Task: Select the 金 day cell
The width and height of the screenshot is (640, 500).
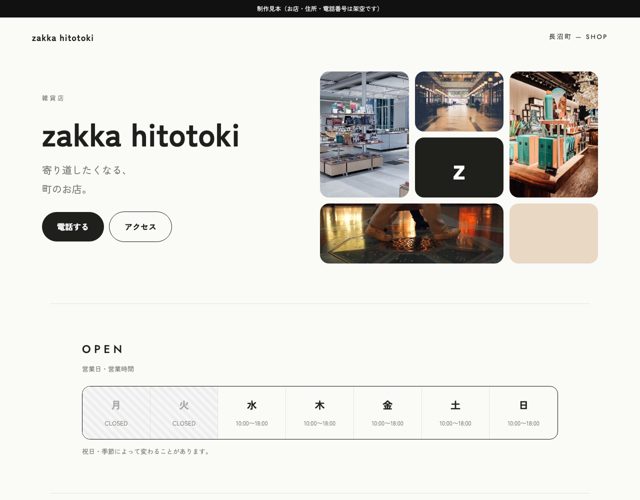Action: click(x=387, y=413)
